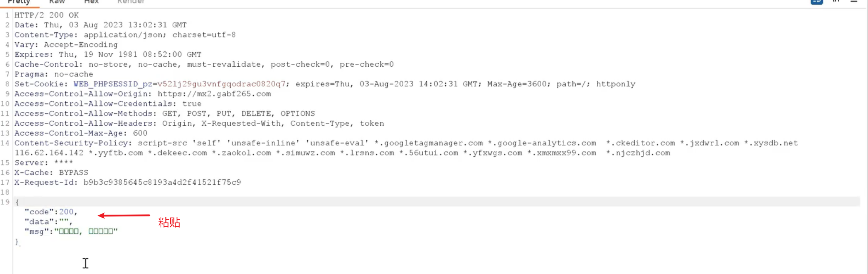Switch to the Pretty tab
Screen dimensions: 868x274
tap(19, 2)
